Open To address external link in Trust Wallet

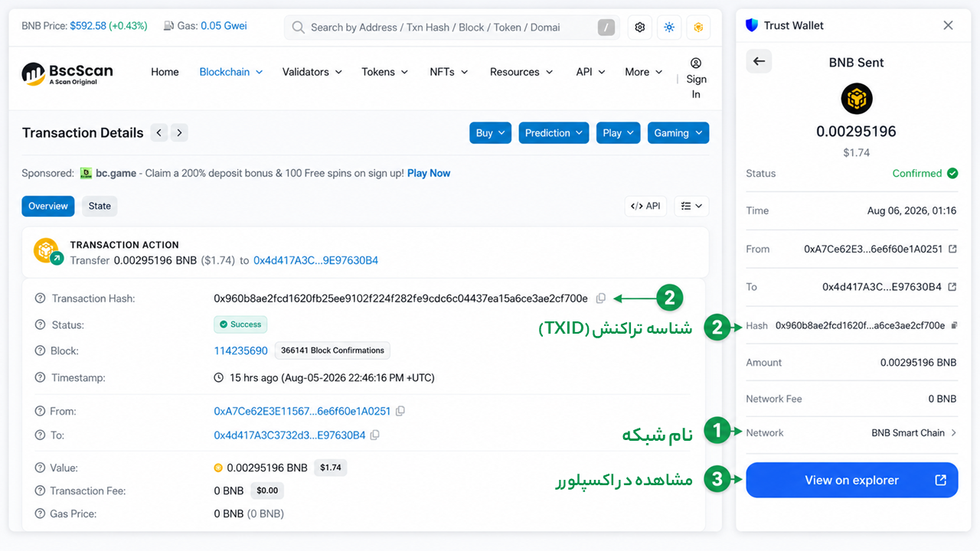pyautogui.click(x=952, y=287)
